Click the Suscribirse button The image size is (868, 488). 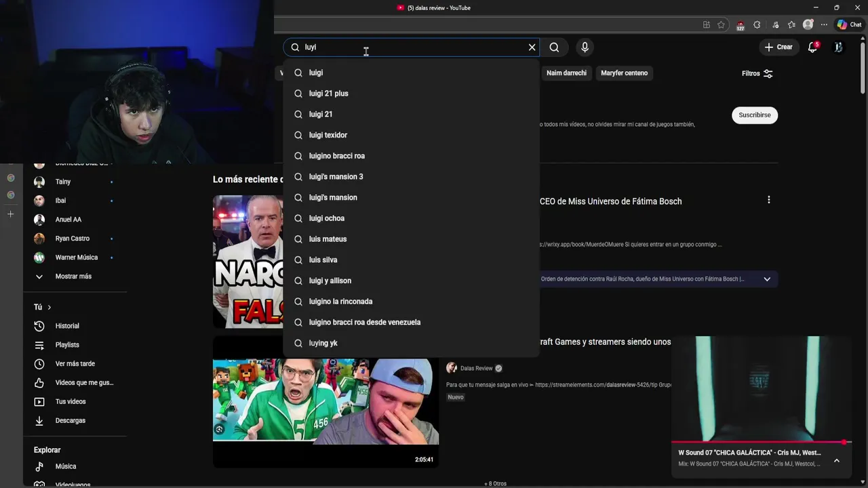point(755,115)
